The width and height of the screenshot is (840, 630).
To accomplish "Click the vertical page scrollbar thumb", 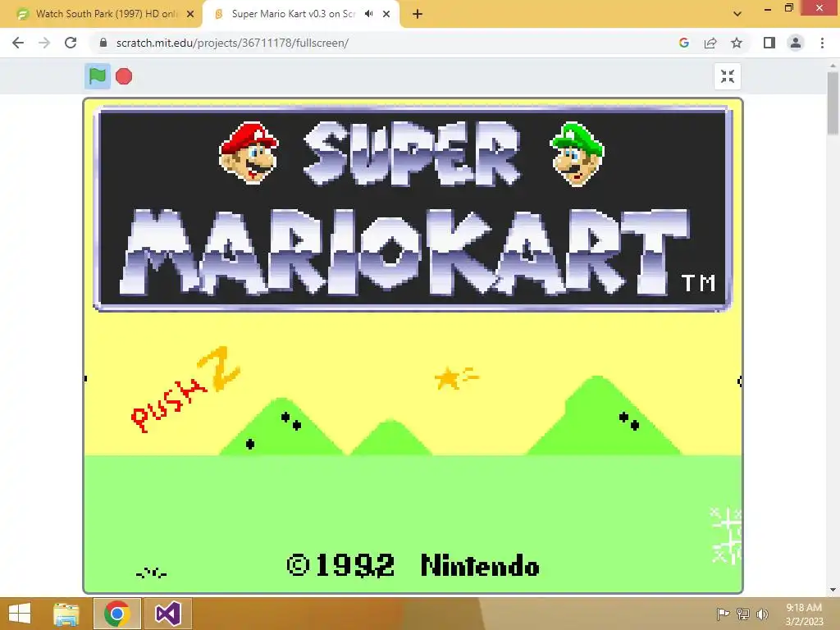I will tap(833, 103).
